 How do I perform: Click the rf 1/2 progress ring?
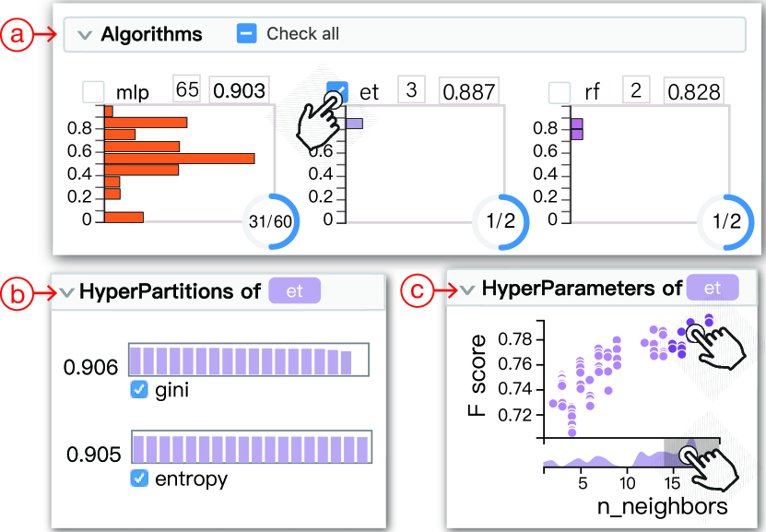(x=726, y=222)
